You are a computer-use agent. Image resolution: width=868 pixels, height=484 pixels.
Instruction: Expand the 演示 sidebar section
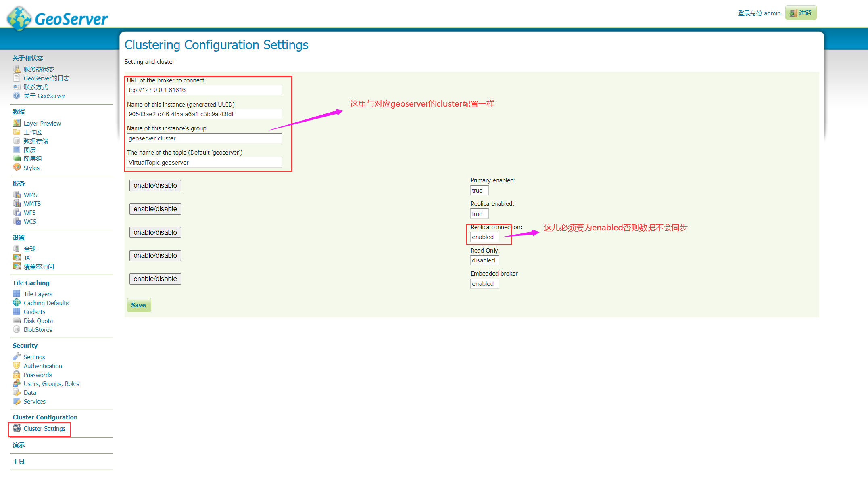coord(19,445)
